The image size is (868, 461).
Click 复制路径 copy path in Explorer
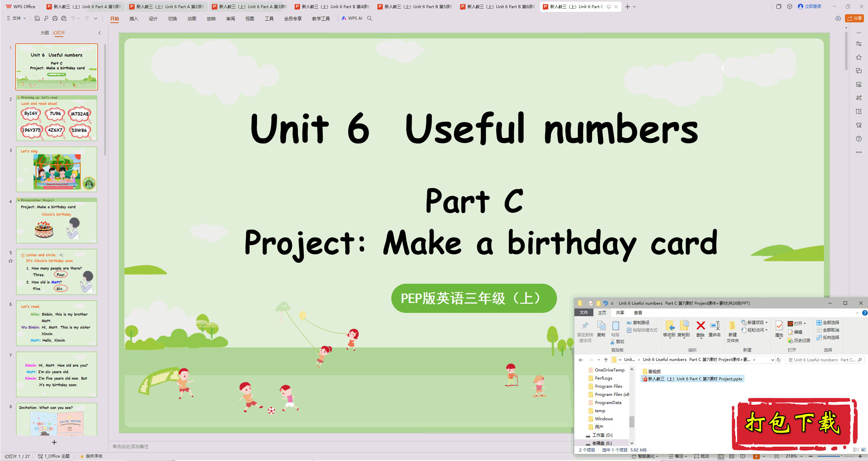coord(638,323)
